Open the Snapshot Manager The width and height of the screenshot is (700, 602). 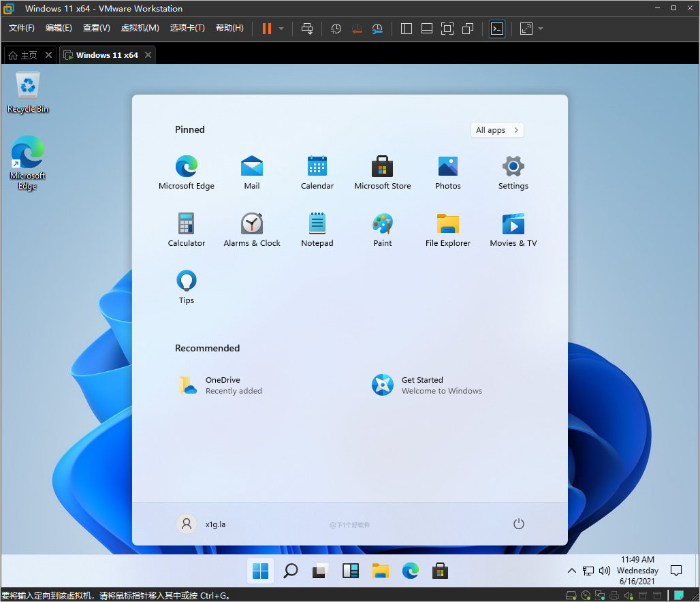pos(377,29)
